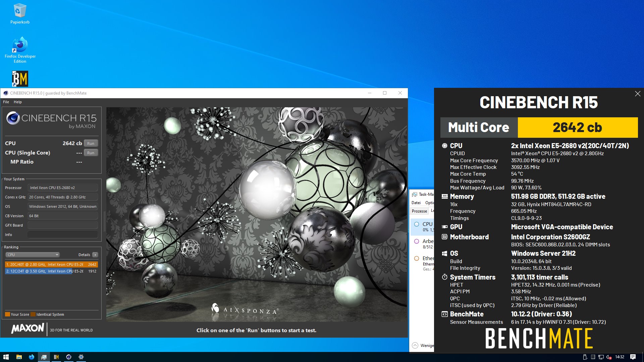Open the Datei menu in Task Manager
Image resolution: width=644 pixels, height=362 pixels.
tap(416, 203)
